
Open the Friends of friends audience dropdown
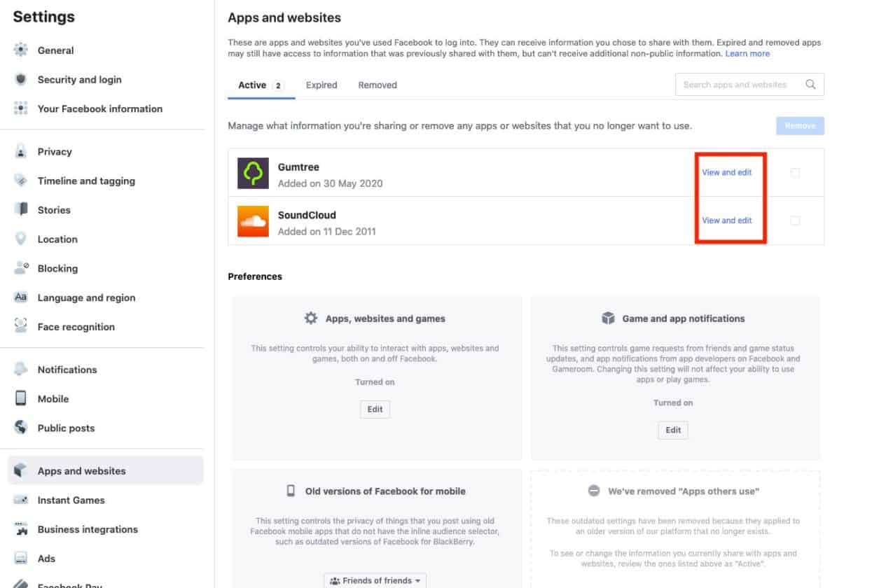[375, 580]
